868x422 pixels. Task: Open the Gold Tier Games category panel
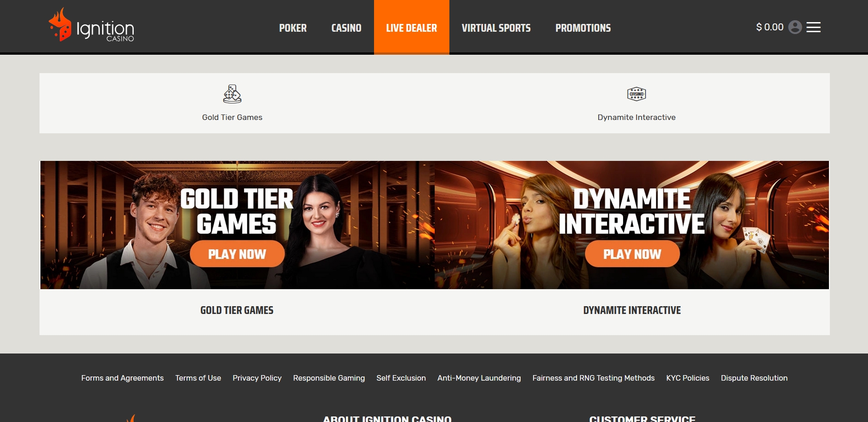(232, 103)
